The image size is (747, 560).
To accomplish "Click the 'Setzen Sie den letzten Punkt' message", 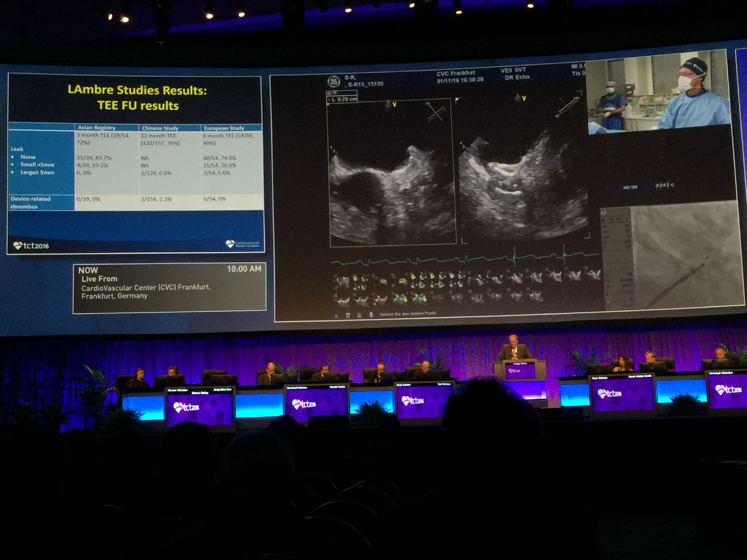I will pos(408,314).
